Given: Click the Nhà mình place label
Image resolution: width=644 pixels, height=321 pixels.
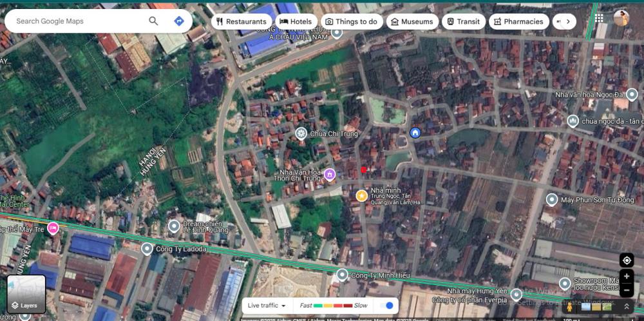Looking at the screenshot, I should pyautogui.click(x=386, y=191).
